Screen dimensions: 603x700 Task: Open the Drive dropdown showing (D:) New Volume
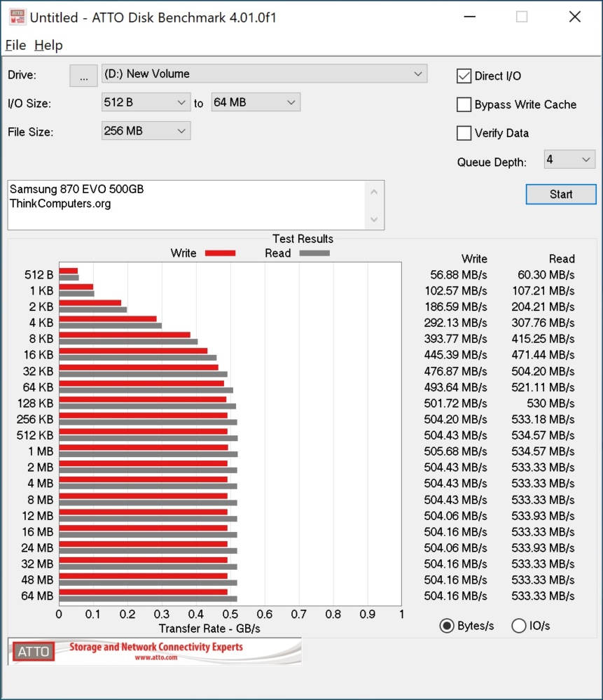265,73
